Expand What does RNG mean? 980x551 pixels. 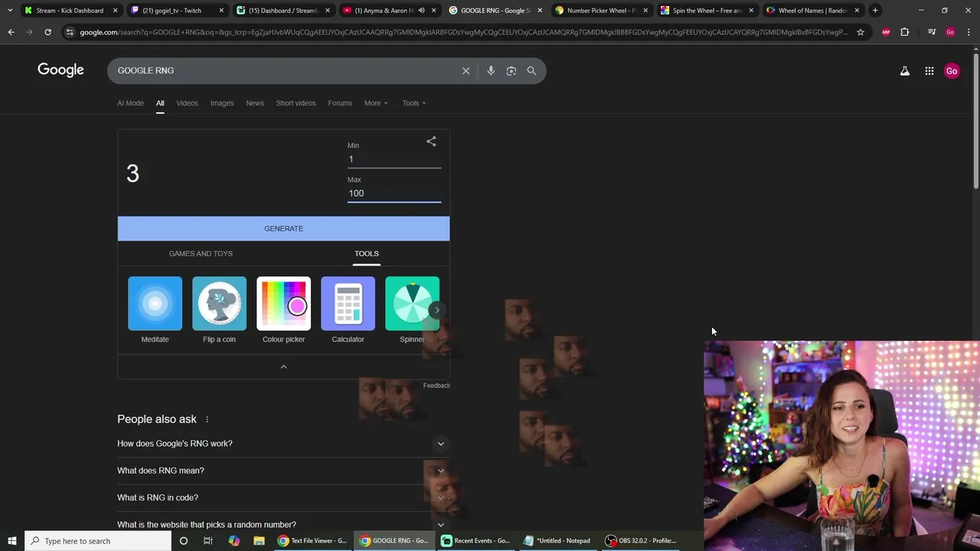283,471
